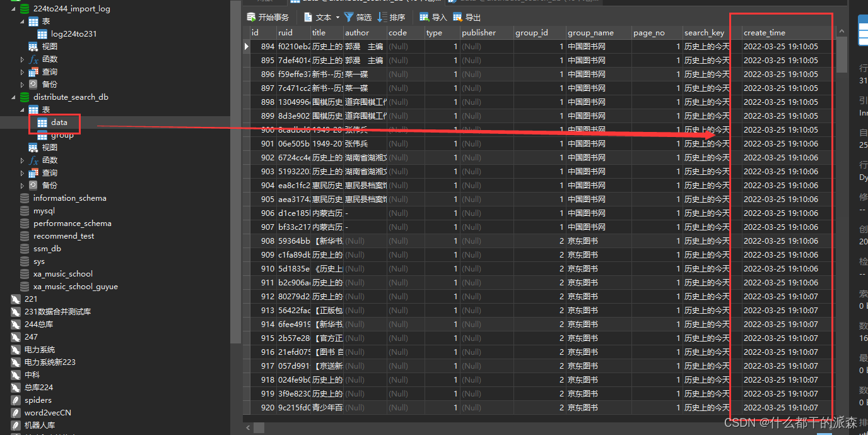Click the create_time column header
The height and width of the screenshot is (435, 868).
788,33
